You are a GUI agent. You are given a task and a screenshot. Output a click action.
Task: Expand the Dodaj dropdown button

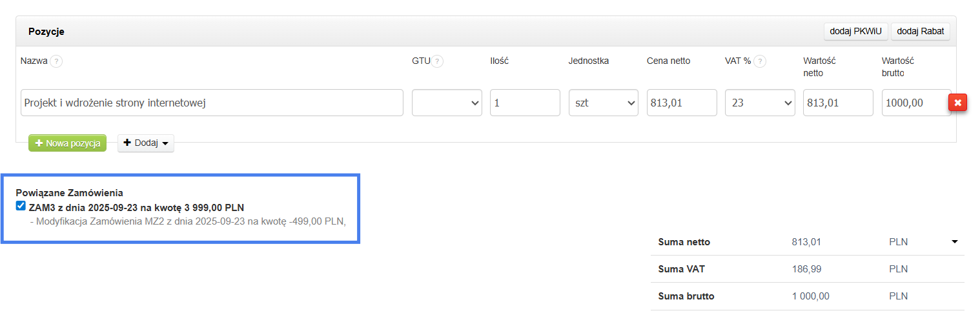[146, 143]
